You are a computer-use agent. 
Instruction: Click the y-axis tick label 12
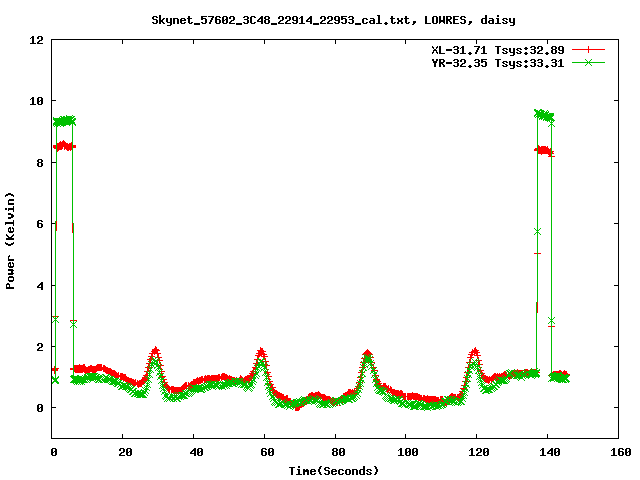(x=37, y=40)
